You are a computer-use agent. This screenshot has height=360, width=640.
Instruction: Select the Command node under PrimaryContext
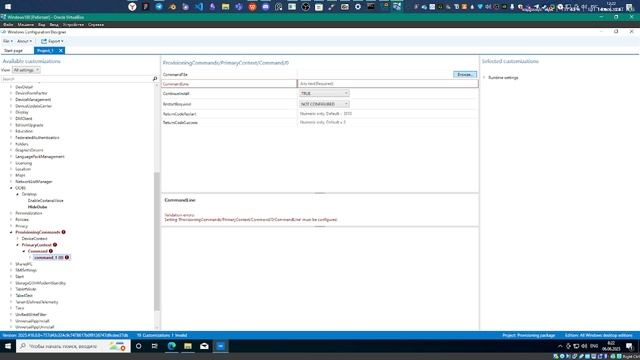point(38,251)
